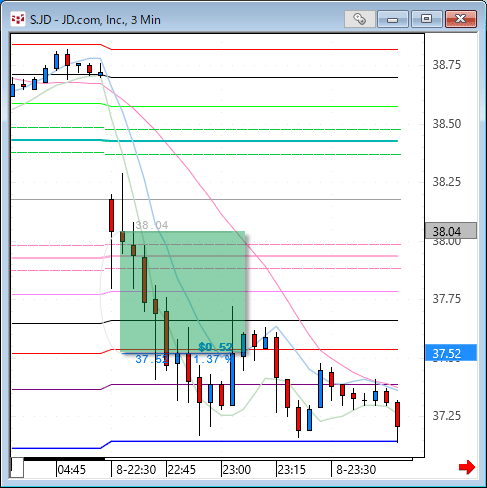Maximize the S.JD chart window
This screenshot has height=488, width=487.
pyautogui.click(x=427, y=19)
